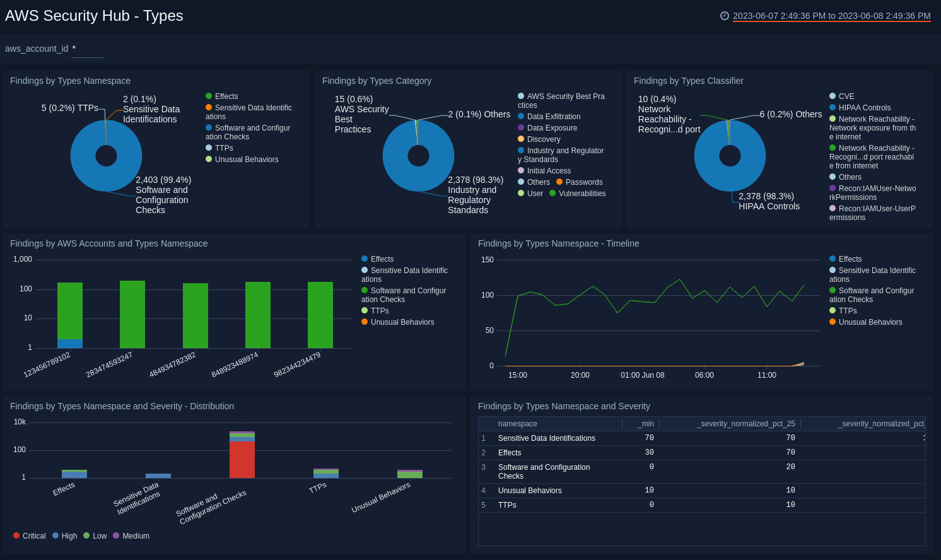Select the Effects row in severity table
Screen dimensions: 941x560
coord(702,453)
